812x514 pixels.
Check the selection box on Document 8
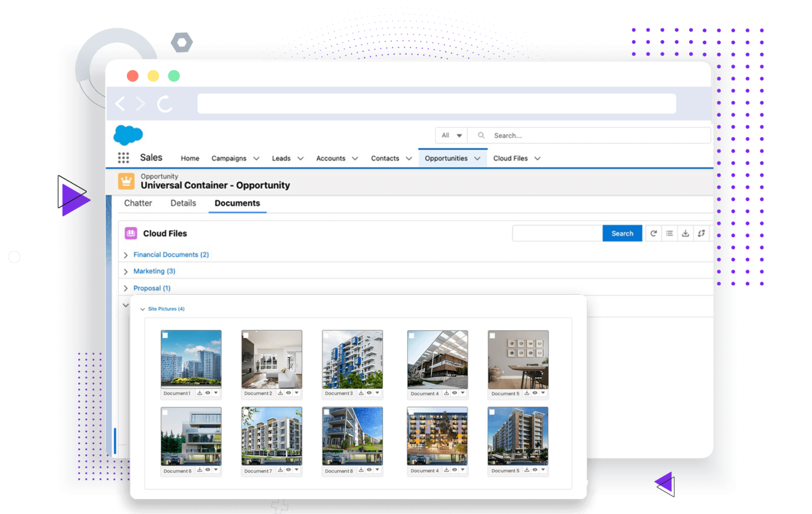[x=326, y=413]
